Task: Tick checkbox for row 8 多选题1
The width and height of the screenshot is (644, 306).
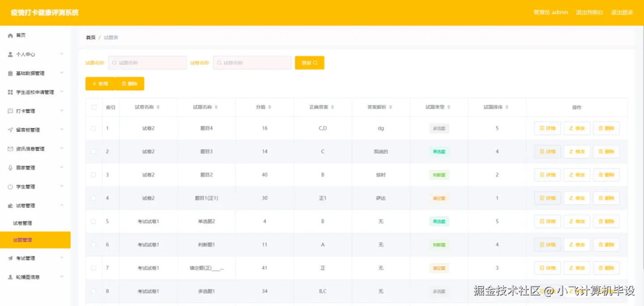Action: [93, 291]
